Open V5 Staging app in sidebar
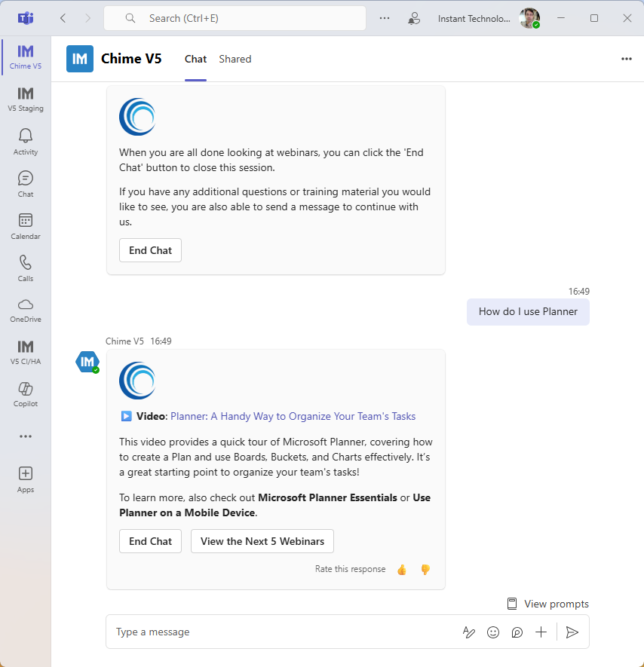 click(26, 99)
